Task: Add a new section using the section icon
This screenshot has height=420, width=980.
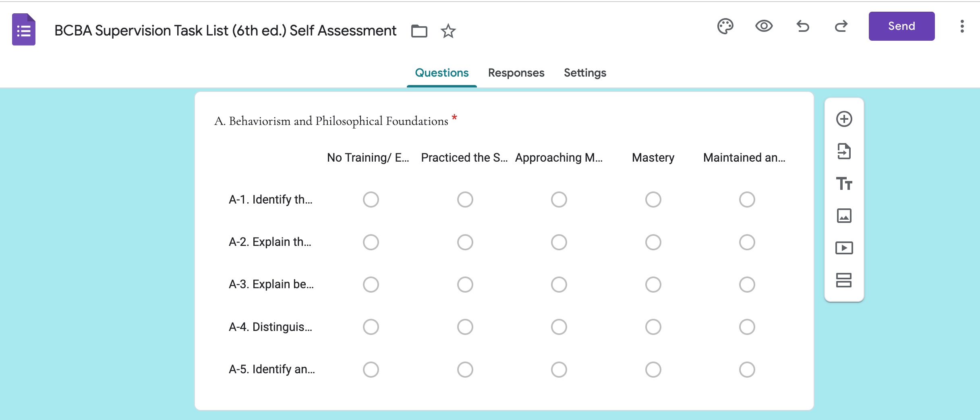Action: click(845, 280)
